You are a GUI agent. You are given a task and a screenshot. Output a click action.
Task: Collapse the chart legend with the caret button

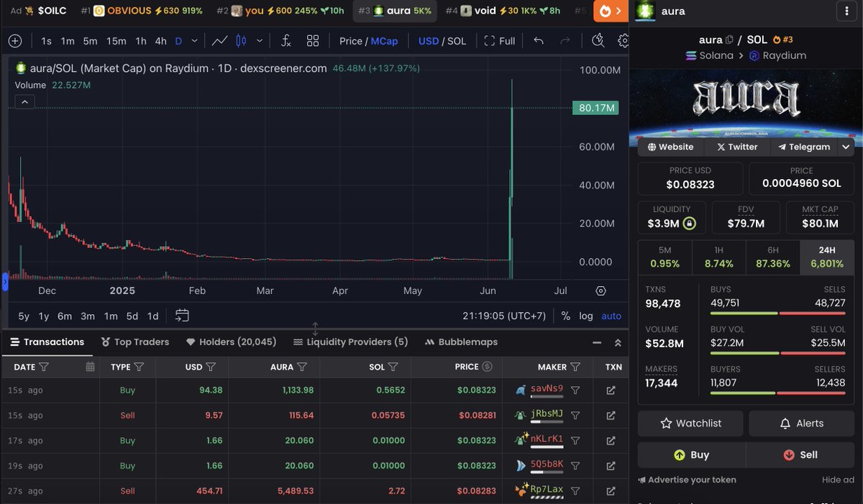24,102
